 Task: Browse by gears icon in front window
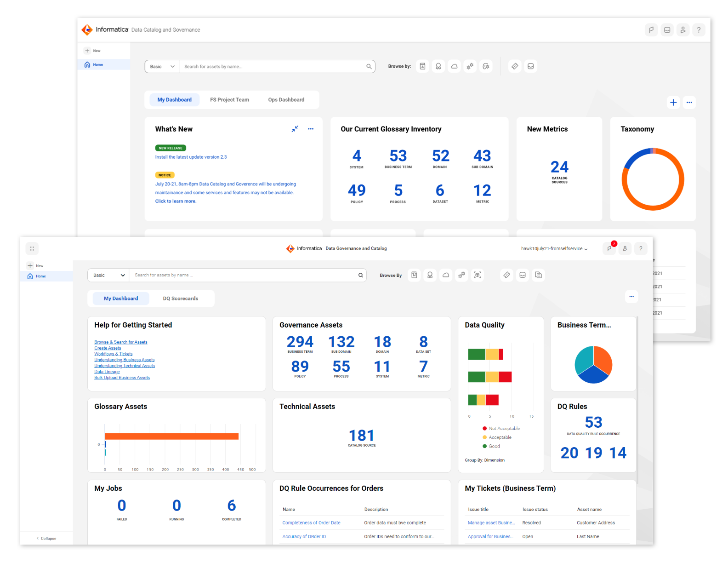[462, 275]
